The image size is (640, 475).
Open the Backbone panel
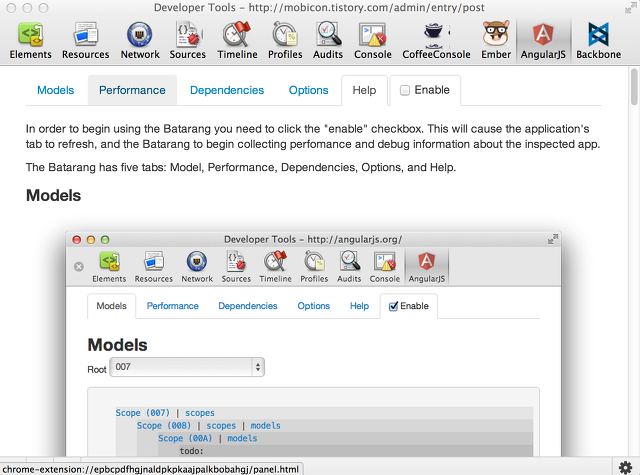pyautogui.click(x=598, y=41)
